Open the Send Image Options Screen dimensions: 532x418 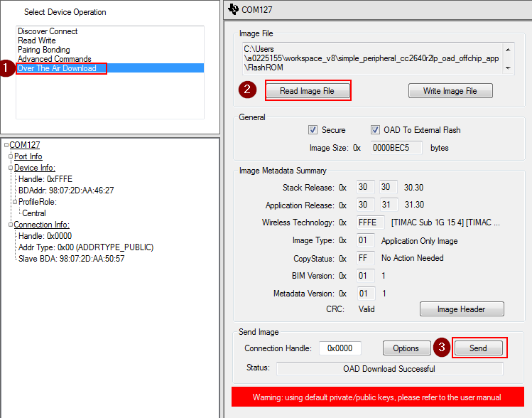(x=406, y=348)
